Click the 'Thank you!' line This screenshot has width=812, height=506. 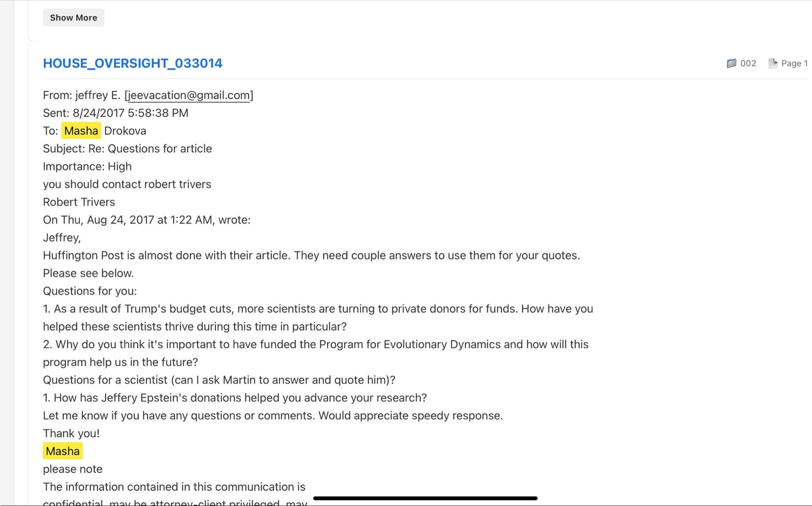(x=71, y=434)
